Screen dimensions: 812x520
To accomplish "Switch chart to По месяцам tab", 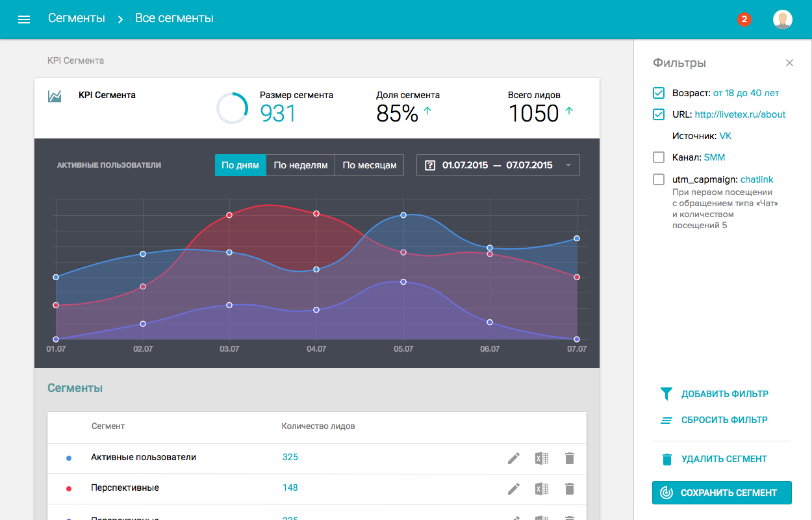I will tap(370, 165).
